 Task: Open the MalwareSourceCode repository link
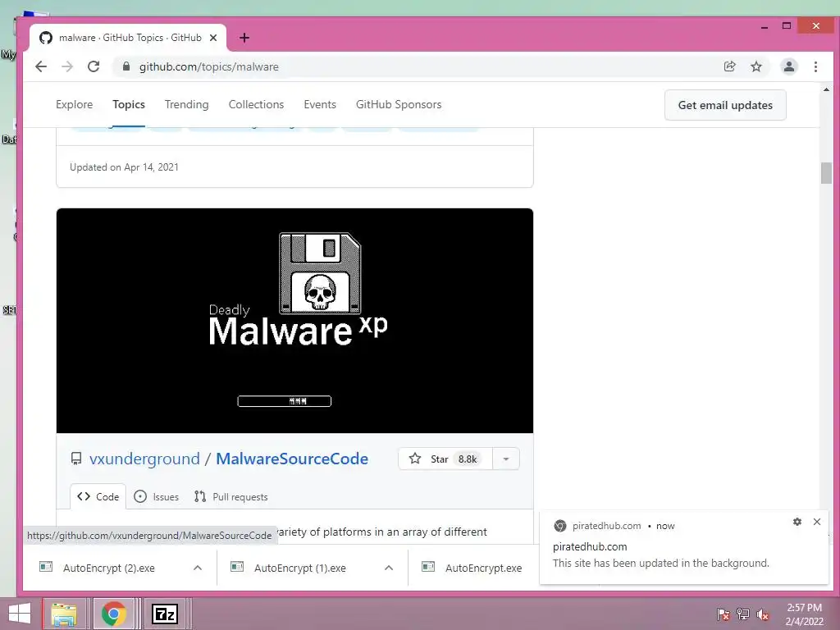point(292,459)
